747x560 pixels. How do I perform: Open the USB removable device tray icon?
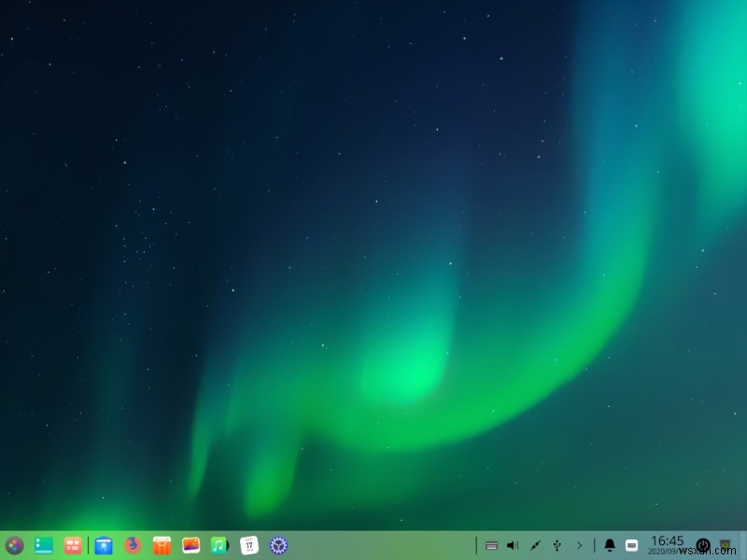557,545
